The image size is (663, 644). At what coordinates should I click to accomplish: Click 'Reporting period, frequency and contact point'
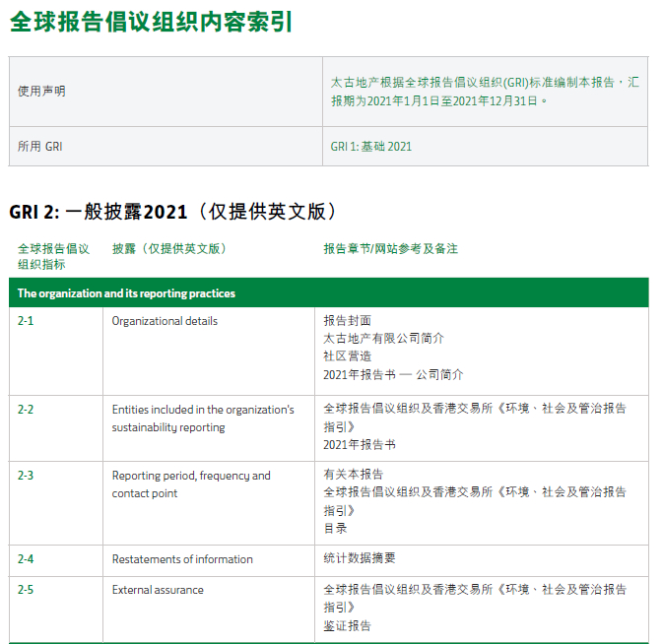click(x=191, y=484)
